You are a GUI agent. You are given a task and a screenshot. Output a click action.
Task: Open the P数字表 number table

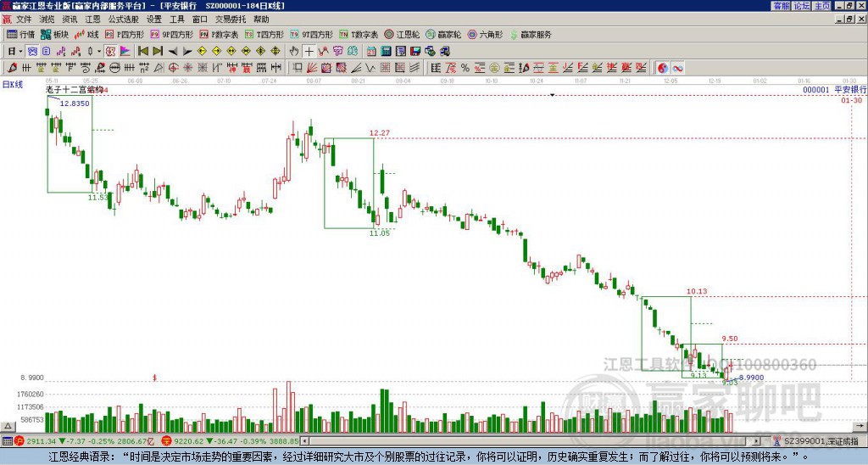click(x=218, y=34)
